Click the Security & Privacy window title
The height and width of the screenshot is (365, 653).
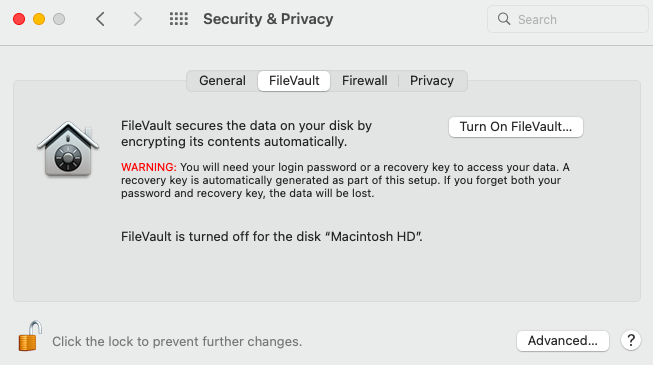pyautogui.click(x=268, y=19)
